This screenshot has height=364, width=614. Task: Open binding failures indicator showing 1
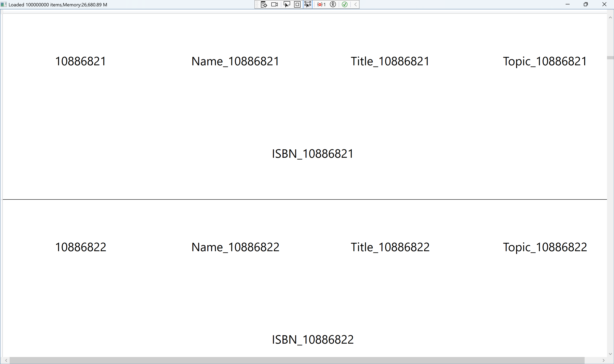click(x=321, y=4)
